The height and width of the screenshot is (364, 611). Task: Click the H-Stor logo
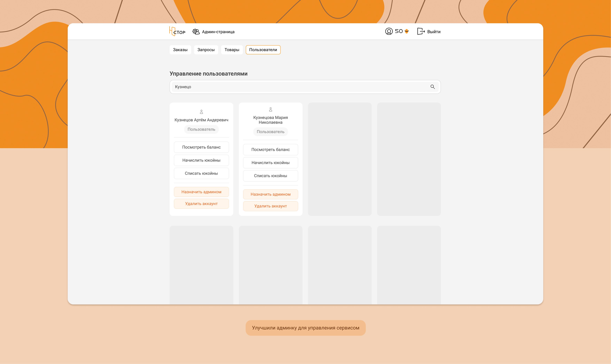coord(177,31)
